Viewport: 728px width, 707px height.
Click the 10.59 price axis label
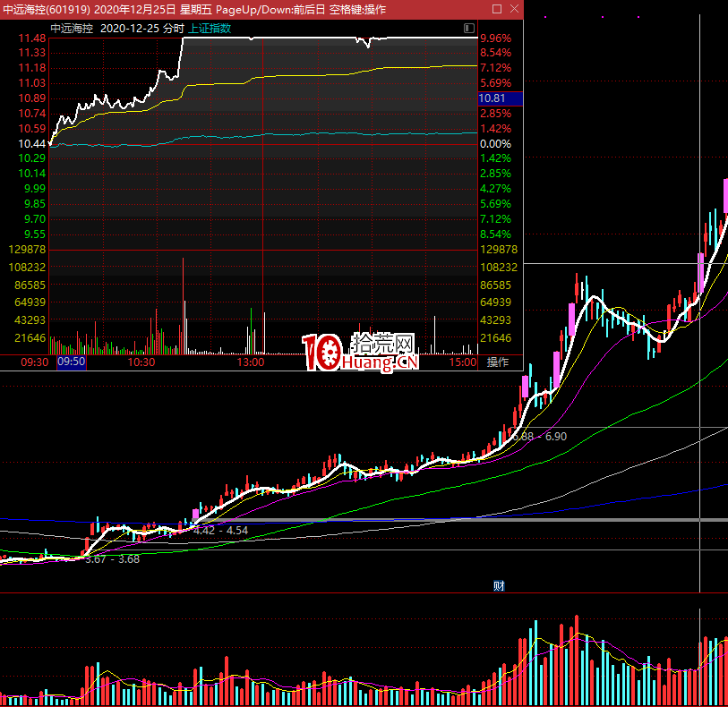[32, 129]
